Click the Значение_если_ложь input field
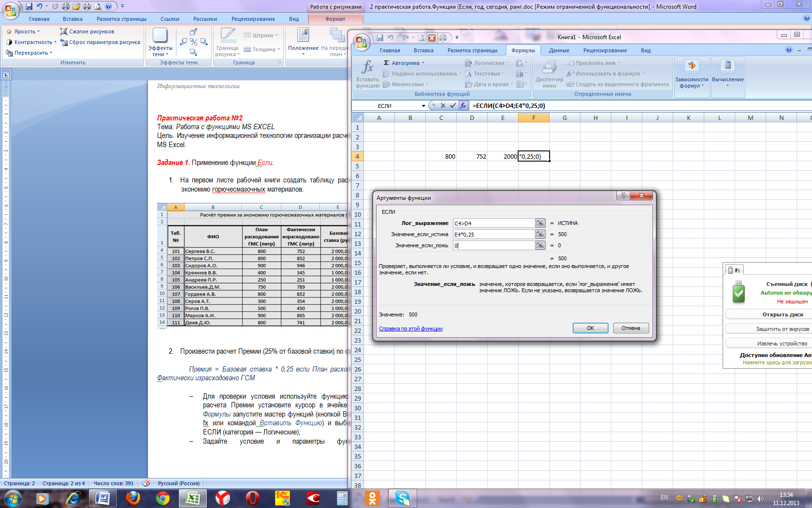812x508 pixels. click(x=493, y=245)
